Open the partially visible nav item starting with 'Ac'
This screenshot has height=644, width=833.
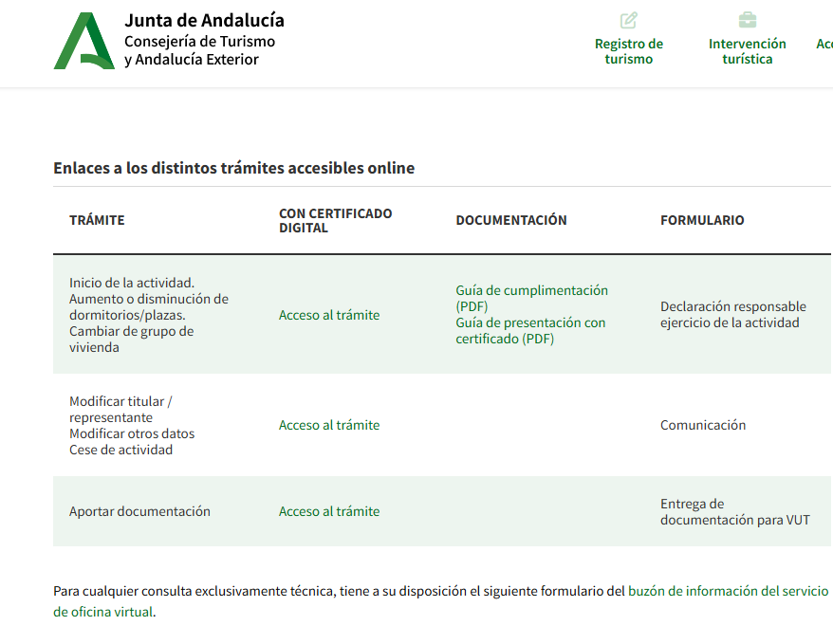824,43
